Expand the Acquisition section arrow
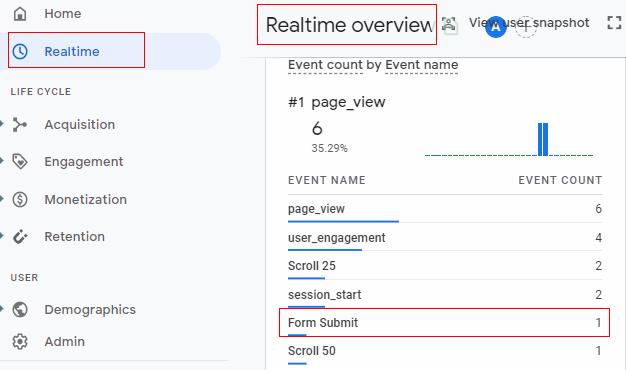Viewport: 626px width, 370px height. [x=2, y=124]
